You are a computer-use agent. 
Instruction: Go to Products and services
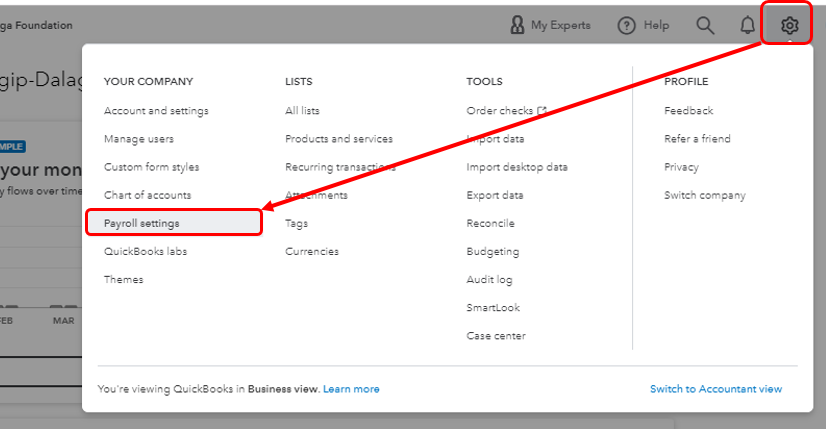click(339, 139)
